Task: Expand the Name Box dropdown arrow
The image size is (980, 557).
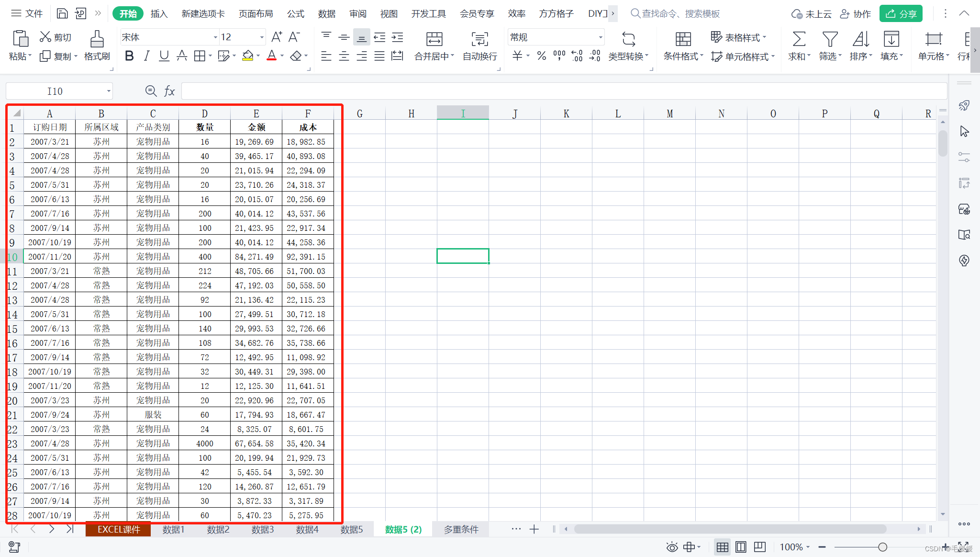Action: (x=109, y=91)
